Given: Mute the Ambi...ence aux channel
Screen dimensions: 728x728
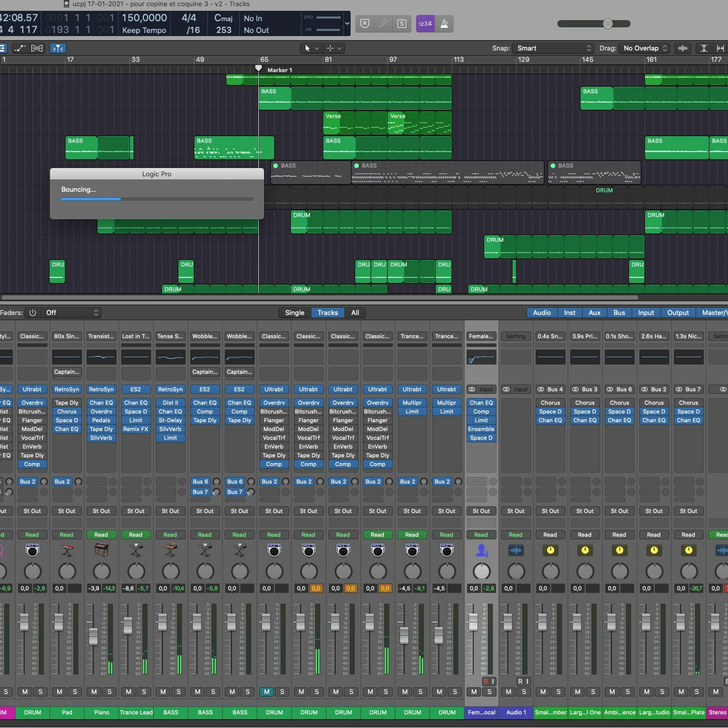Looking at the screenshot, I should tap(612, 692).
